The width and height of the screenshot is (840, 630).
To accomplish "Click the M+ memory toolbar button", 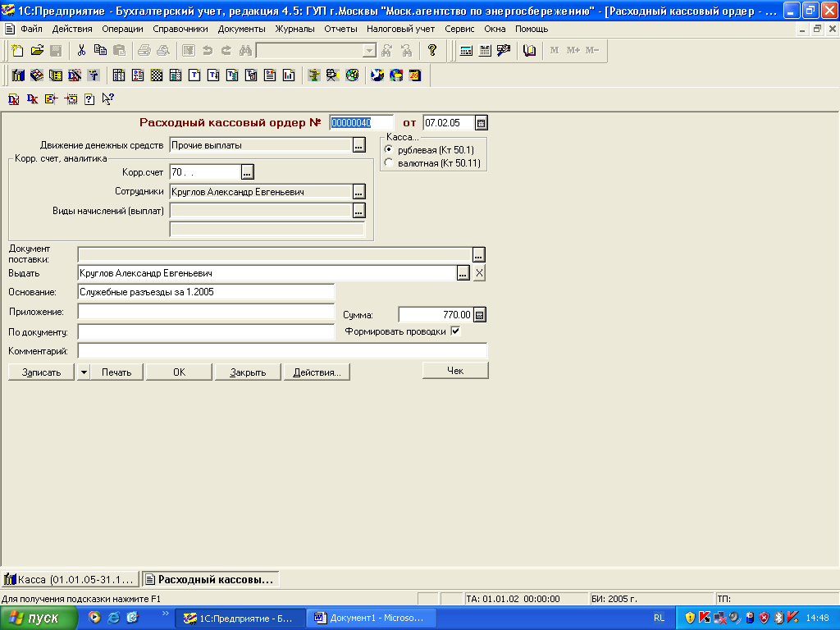I will click(573, 50).
